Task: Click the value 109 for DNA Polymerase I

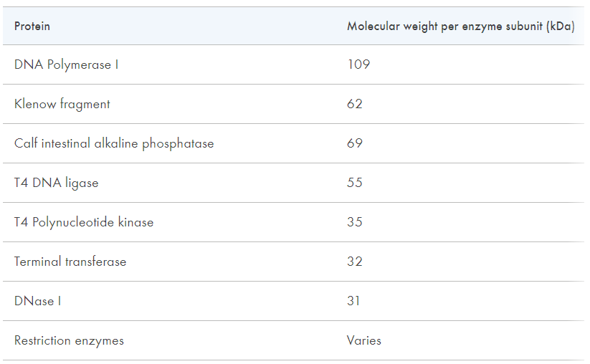Action: pos(358,64)
